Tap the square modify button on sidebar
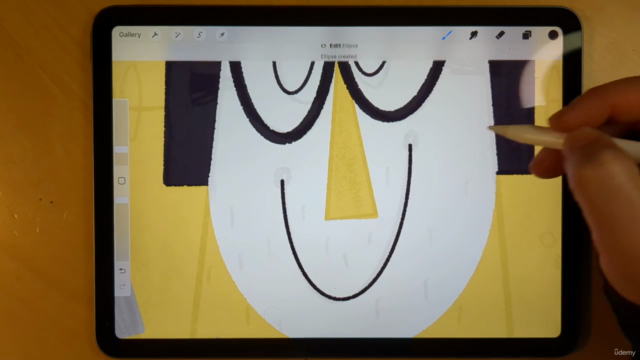Image resolution: width=640 pixels, height=360 pixels. (122, 181)
